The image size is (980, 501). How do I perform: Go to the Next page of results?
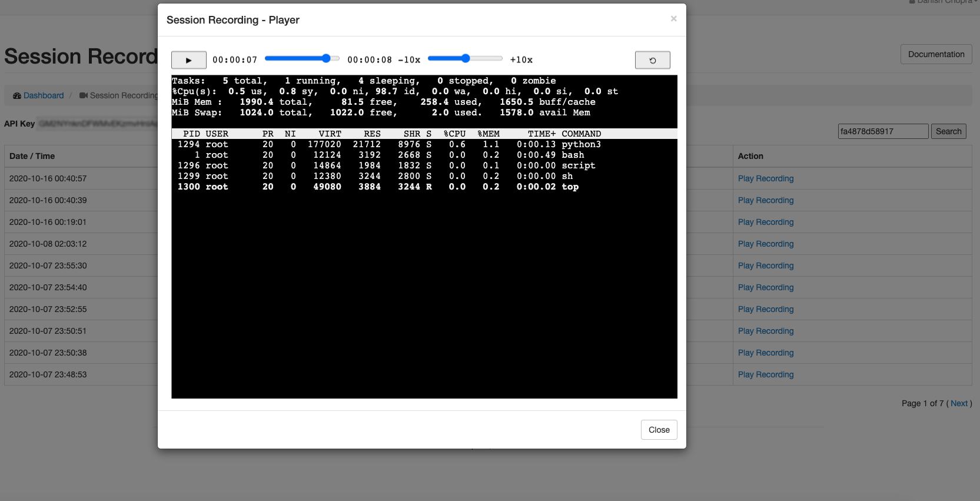pyautogui.click(x=959, y=403)
